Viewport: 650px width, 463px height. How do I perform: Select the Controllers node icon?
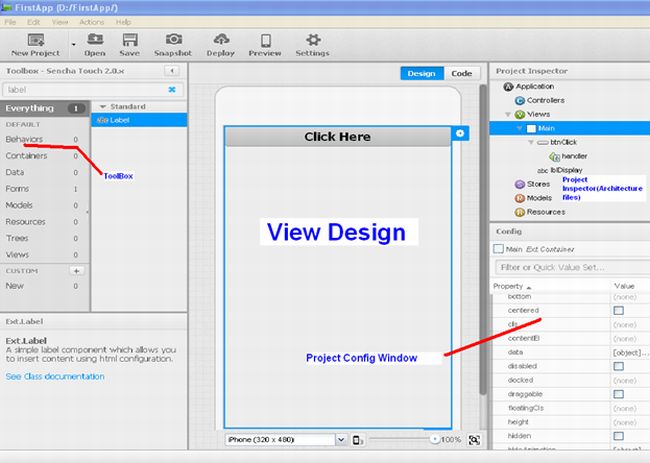coord(519,101)
